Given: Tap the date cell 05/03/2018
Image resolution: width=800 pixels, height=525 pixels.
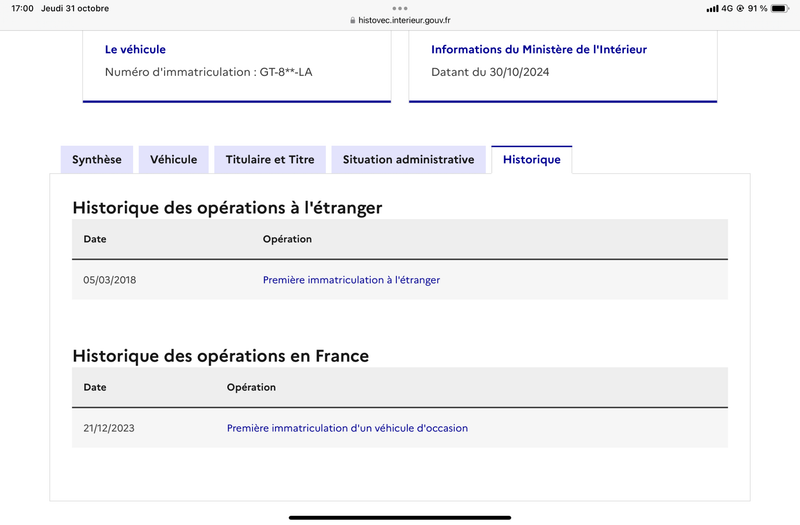Looking at the screenshot, I should pyautogui.click(x=110, y=280).
